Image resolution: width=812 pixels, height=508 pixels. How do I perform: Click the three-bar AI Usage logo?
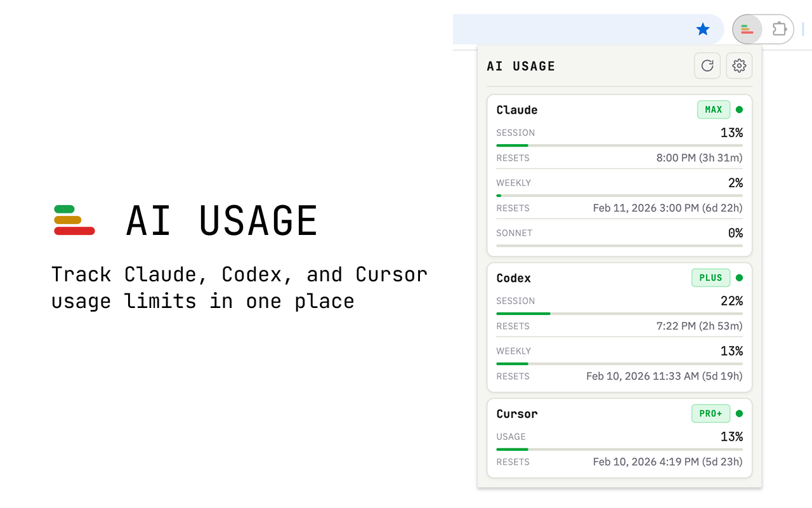tap(74, 220)
